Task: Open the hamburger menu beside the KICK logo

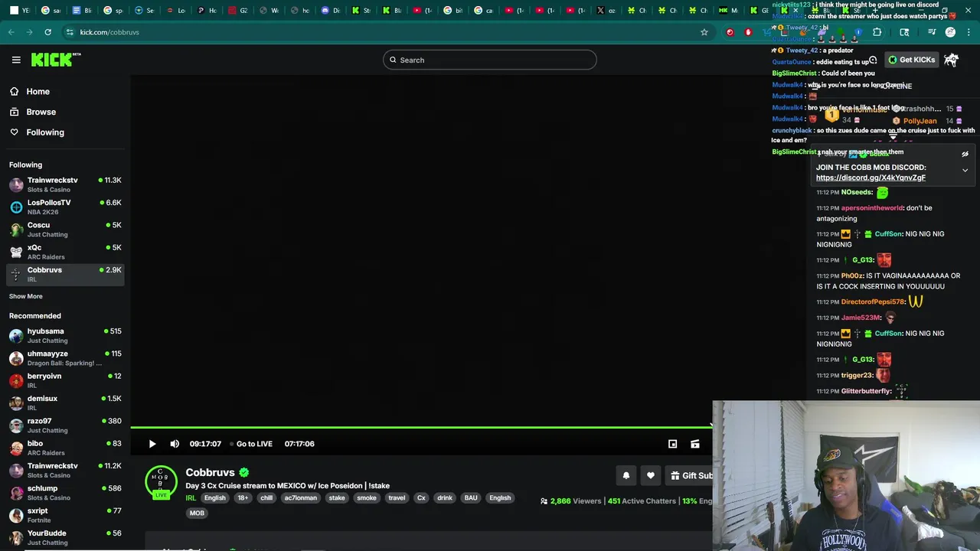Action: pos(16,60)
